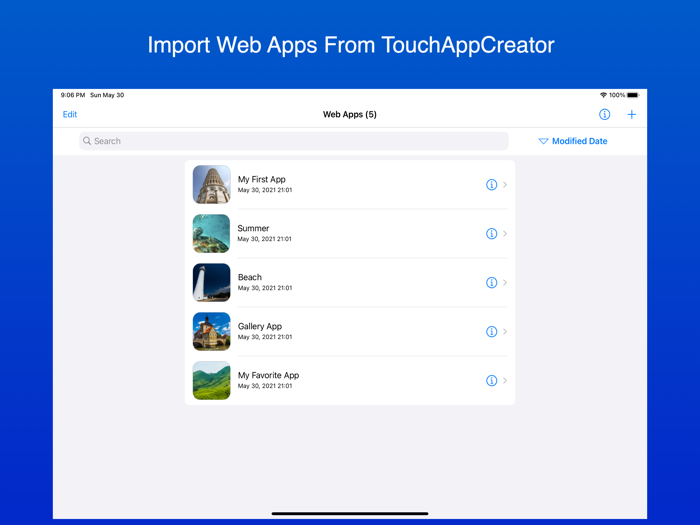Click the date under My First App
The width and height of the screenshot is (700, 525).
tap(265, 190)
